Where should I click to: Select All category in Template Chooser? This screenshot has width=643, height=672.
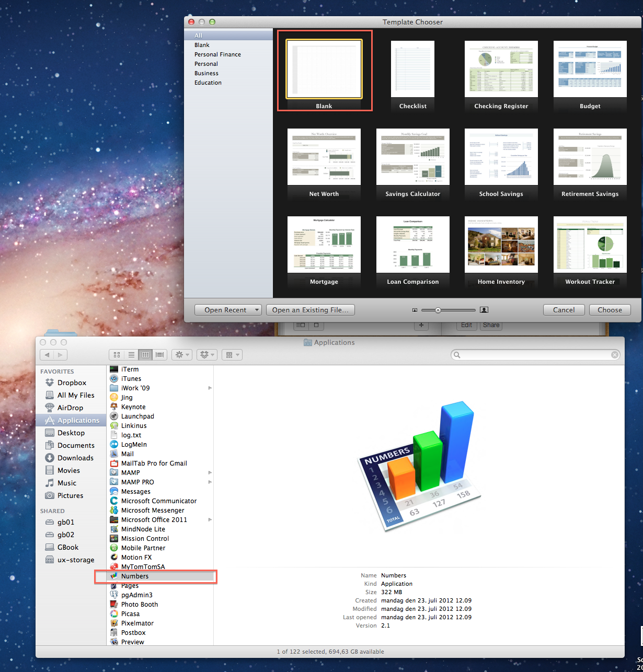(x=228, y=36)
